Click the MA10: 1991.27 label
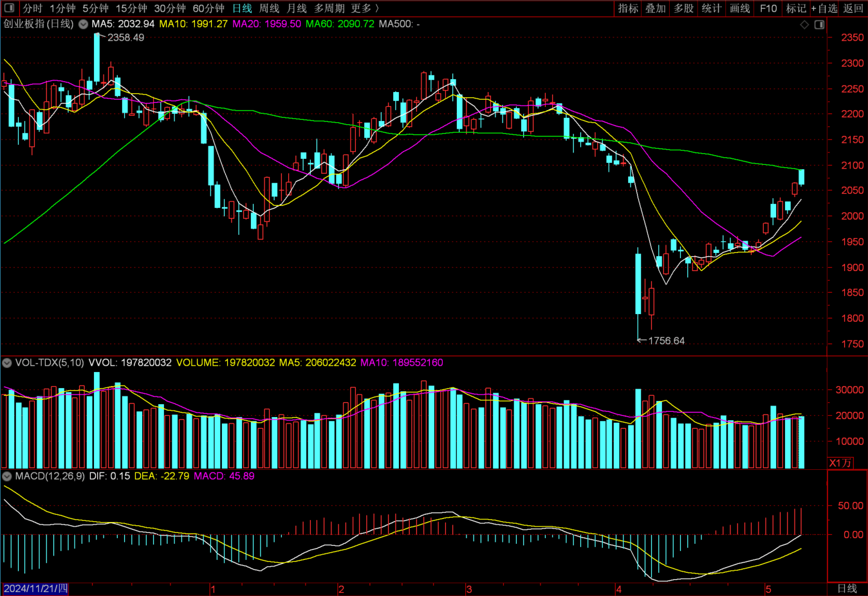Viewport: 868px width, 596px height. [194, 24]
